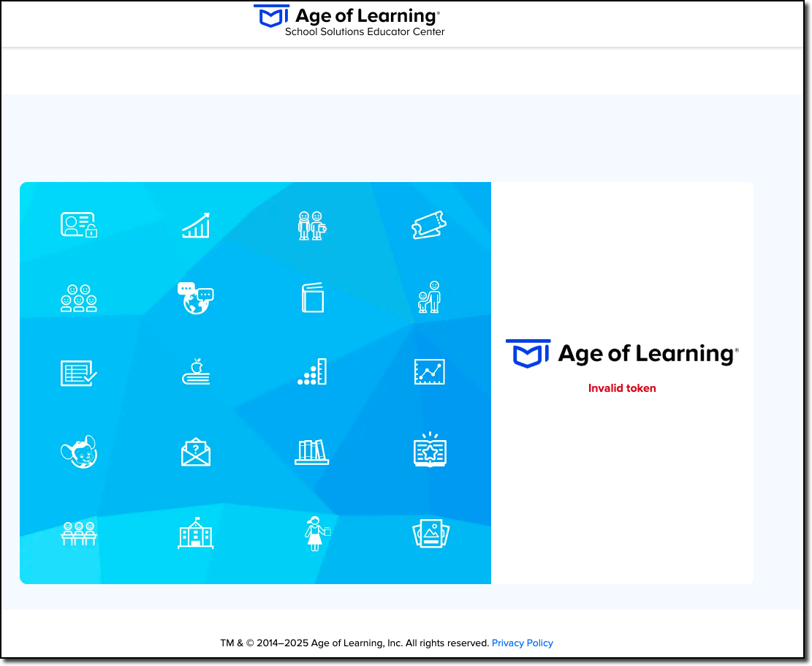
Task: Click the bookshelf with books icon
Action: pyautogui.click(x=312, y=452)
